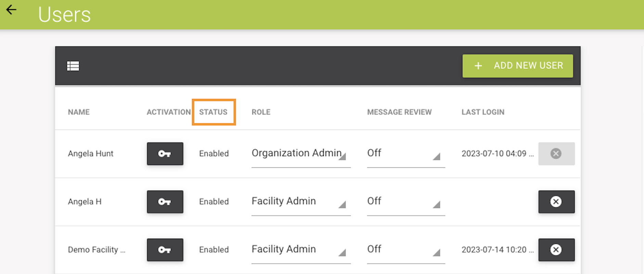This screenshot has width=644, height=274.
Task: Select the name Angela Hunt
Action: (x=90, y=154)
